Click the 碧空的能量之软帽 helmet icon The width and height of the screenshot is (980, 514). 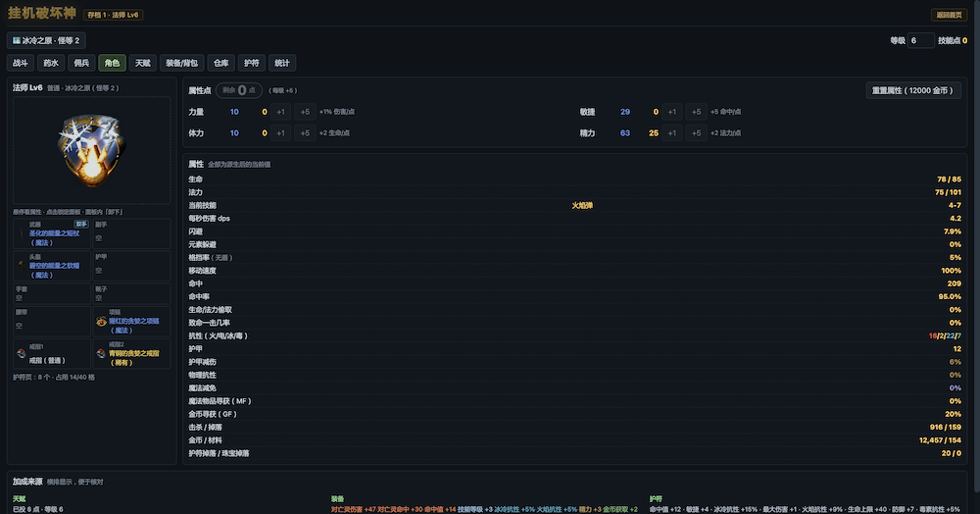[x=22, y=266]
